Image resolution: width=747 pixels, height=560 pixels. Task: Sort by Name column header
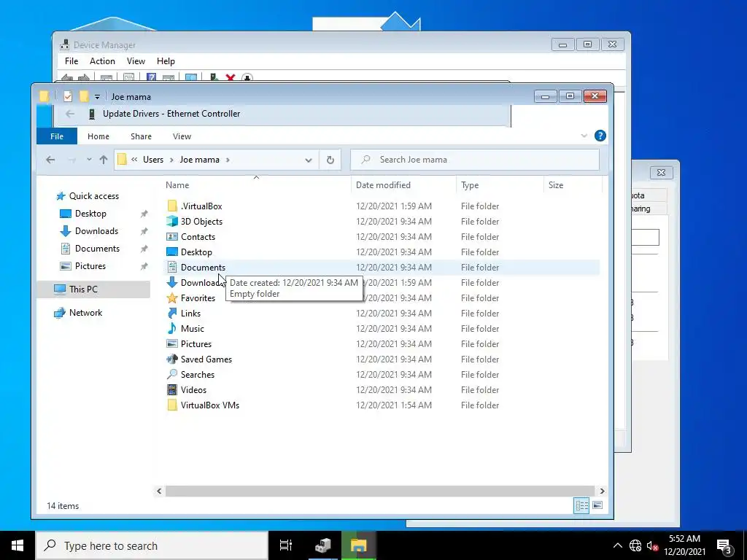(256, 185)
